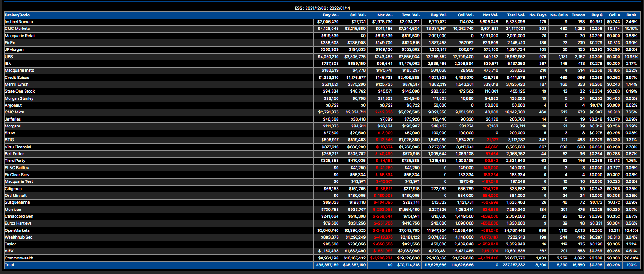Select the InstinetNomura broker row

click(x=322, y=22)
